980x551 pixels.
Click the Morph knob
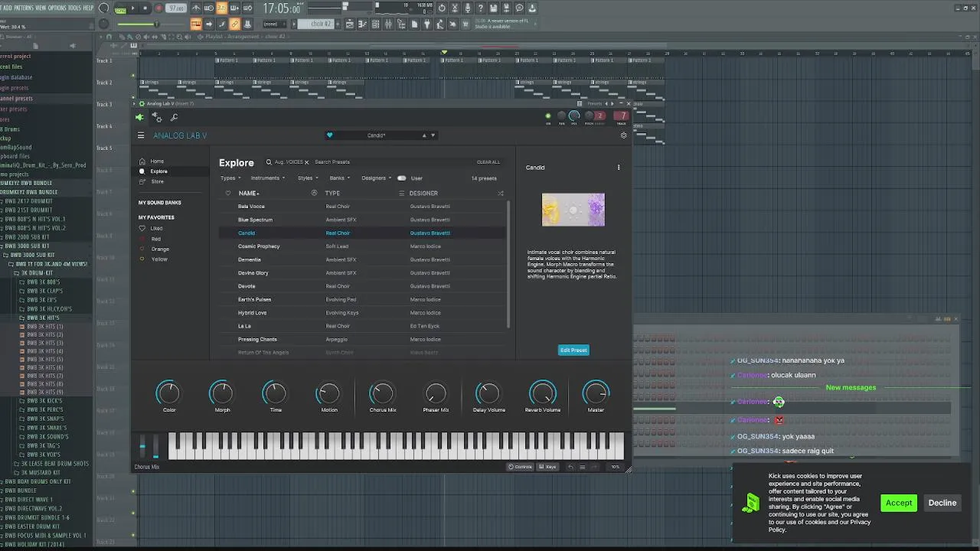tap(222, 393)
